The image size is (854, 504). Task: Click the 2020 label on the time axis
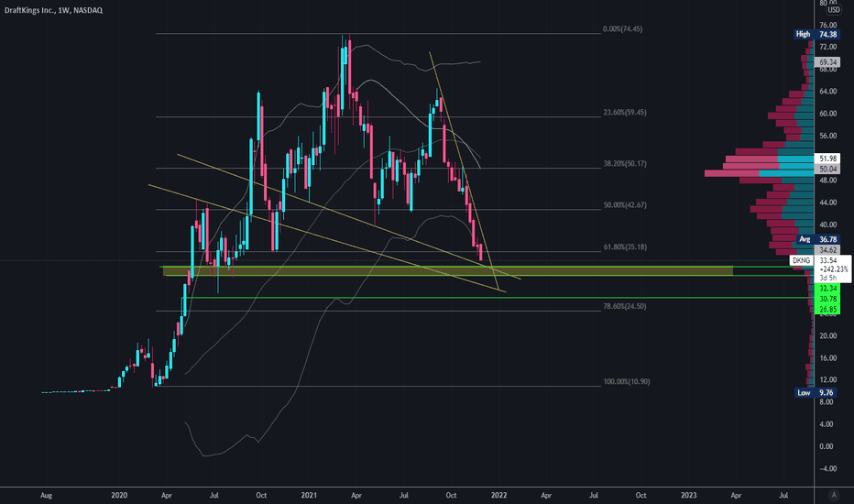pos(119,495)
